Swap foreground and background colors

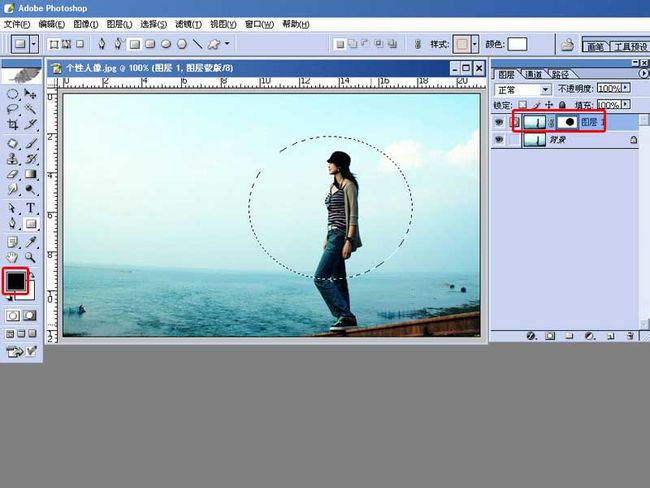[32, 275]
